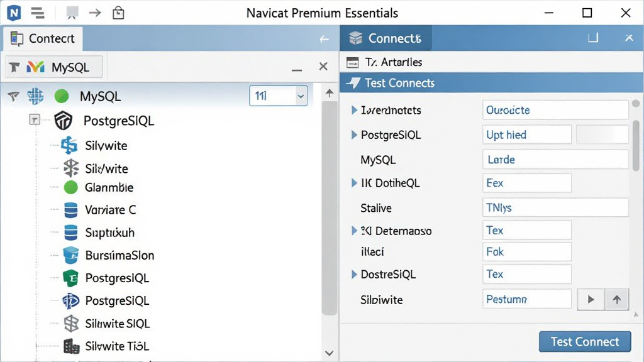Close the MySQL sub-panel with X
Screen dimensions: 644x362
pos(323,67)
